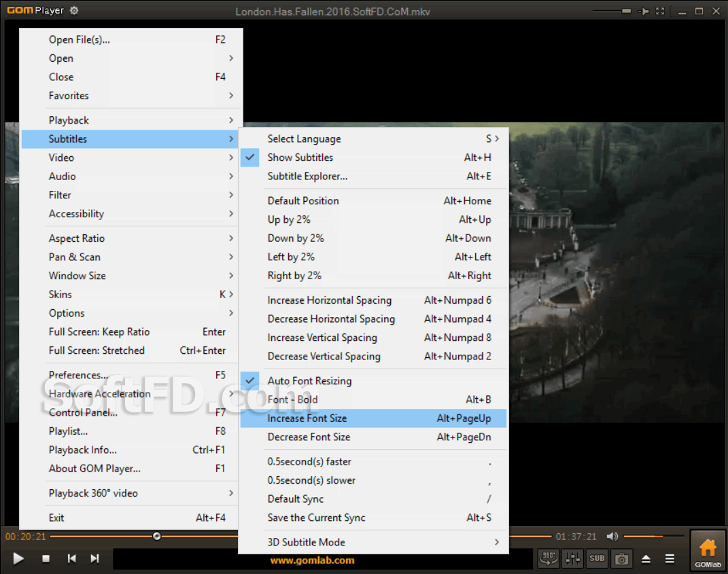Click the Play button
Viewport: 728px width, 574px height.
18,558
